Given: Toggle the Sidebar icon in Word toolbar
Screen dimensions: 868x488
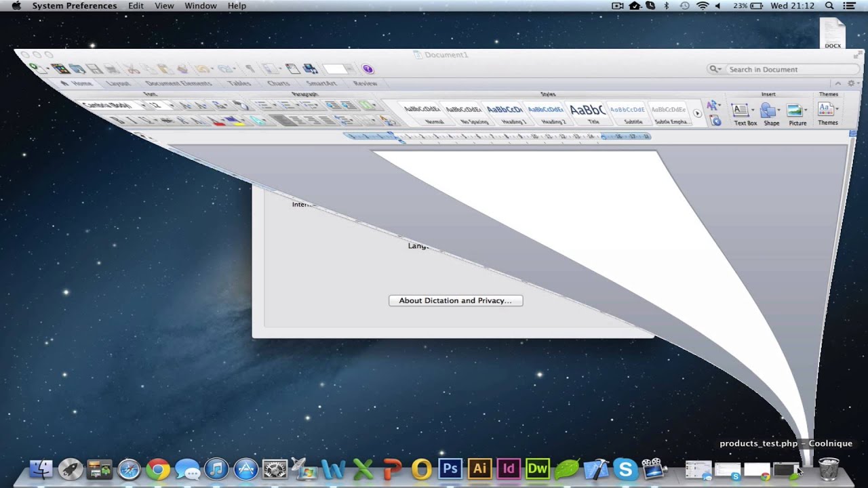Looking at the screenshot, I should pos(271,69).
